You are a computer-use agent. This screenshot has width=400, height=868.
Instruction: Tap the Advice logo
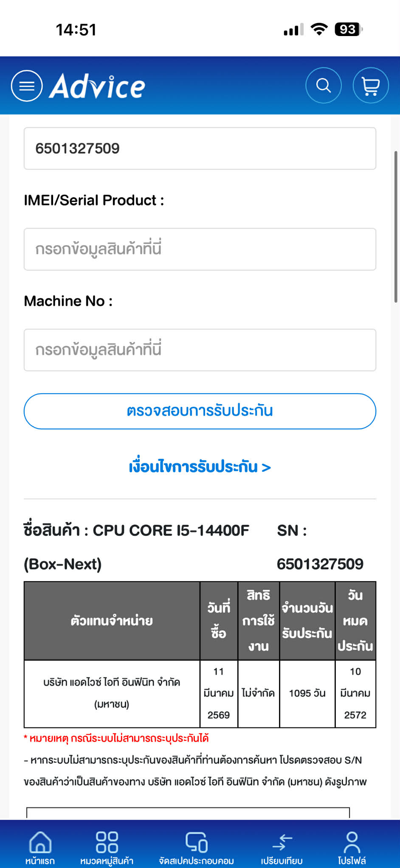coord(98,86)
